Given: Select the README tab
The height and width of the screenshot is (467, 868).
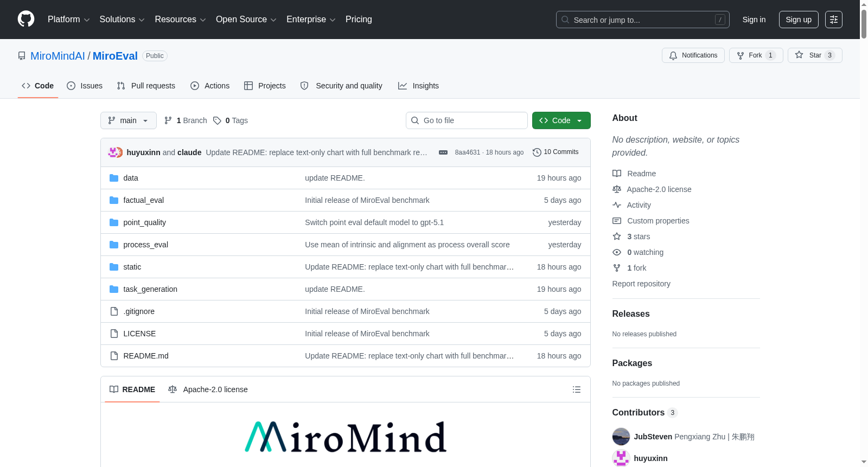Looking at the screenshot, I should (x=132, y=389).
